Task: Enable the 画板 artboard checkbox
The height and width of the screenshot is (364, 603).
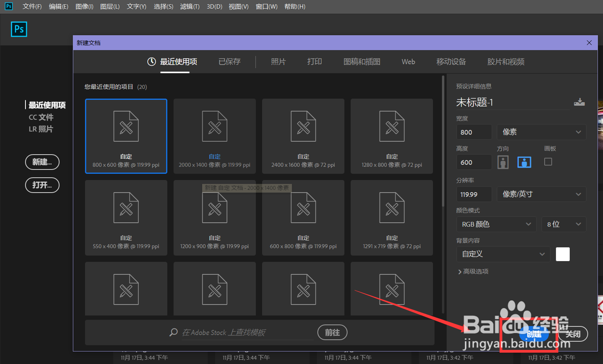Action: tap(548, 162)
